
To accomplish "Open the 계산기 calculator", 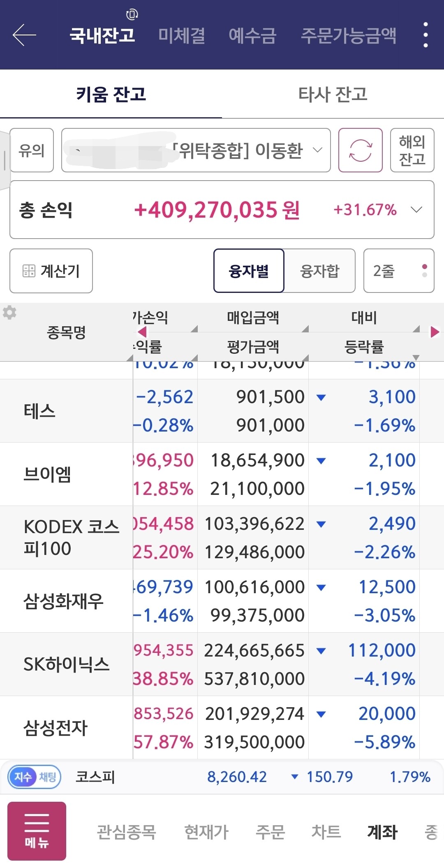I will pos(51,271).
